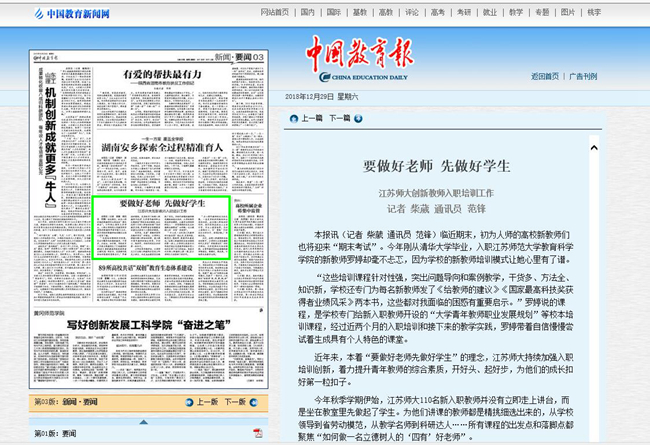
Task: Click the previous article arrow icon beside 上一篇
Action: click(x=291, y=117)
